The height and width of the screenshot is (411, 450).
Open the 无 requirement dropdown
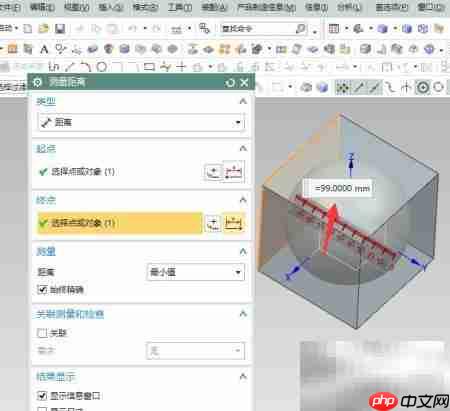196,351
